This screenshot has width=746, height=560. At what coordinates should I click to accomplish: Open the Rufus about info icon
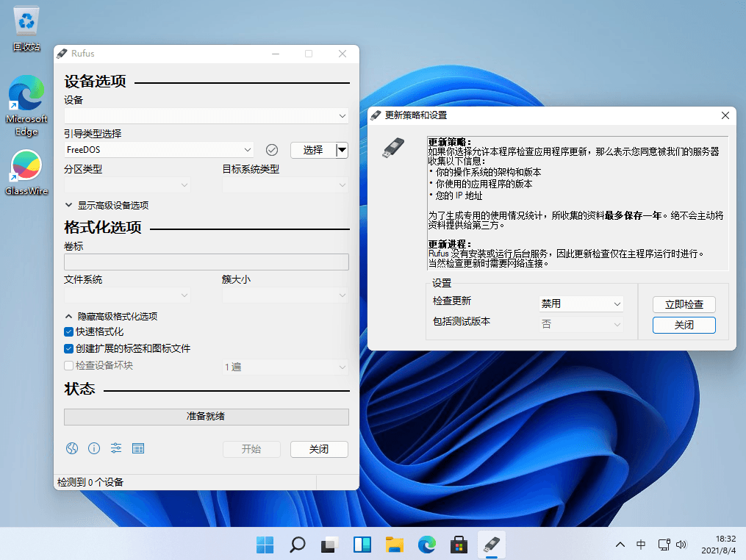(x=94, y=448)
